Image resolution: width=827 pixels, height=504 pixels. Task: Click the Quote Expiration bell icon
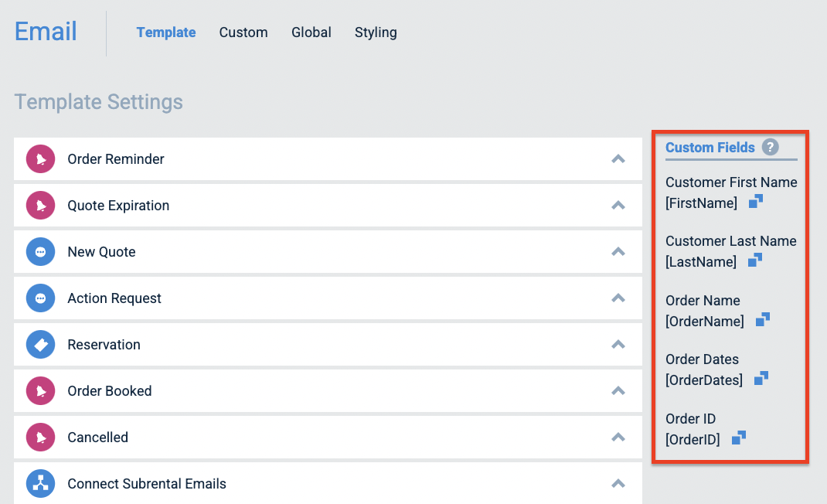(41, 206)
